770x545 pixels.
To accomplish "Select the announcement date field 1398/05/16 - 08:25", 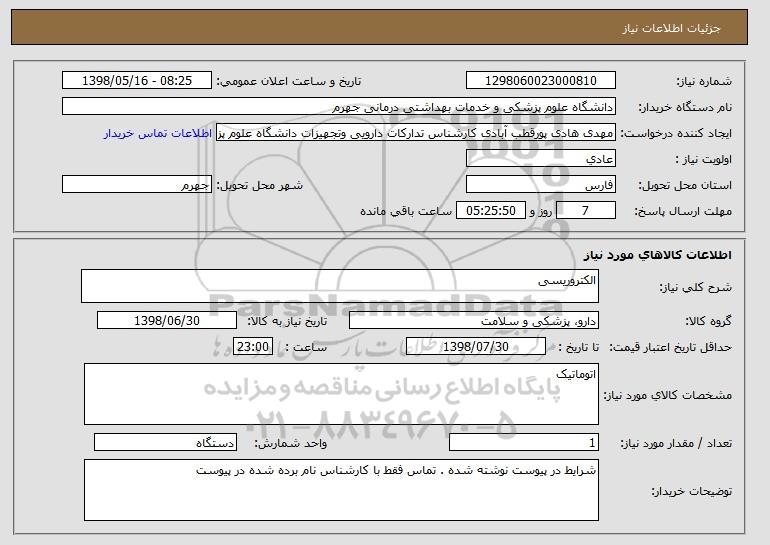I will [137, 81].
